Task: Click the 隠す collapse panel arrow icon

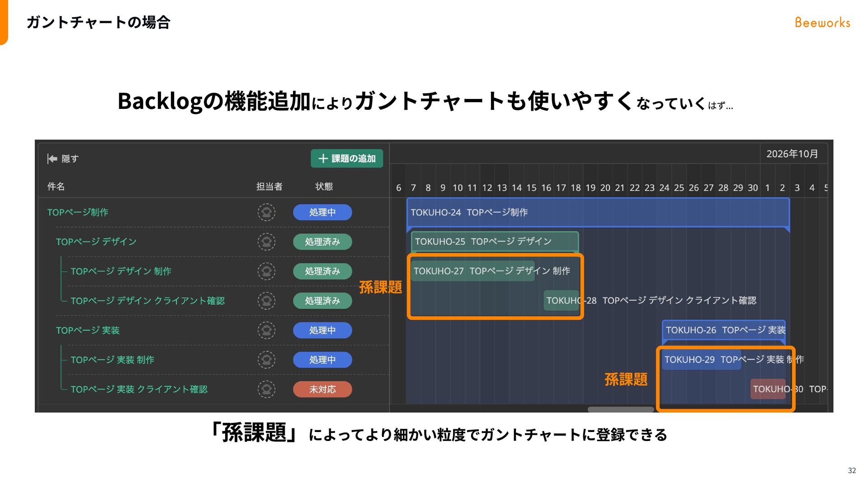Action: click(52, 159)
